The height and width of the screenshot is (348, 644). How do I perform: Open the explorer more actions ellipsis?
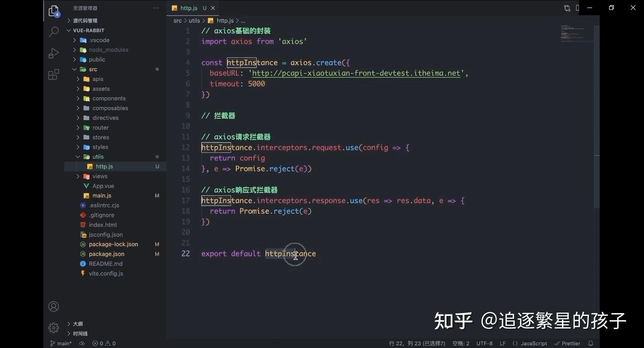(156, 8)
